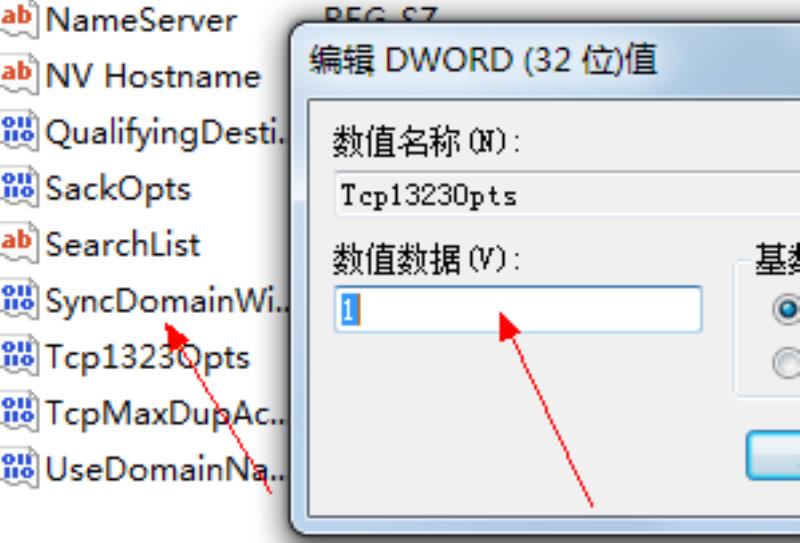Click the binary DWORD icon beside QualifyingDesti..
The image size is (800, 543).
click(x=19, y=132)
